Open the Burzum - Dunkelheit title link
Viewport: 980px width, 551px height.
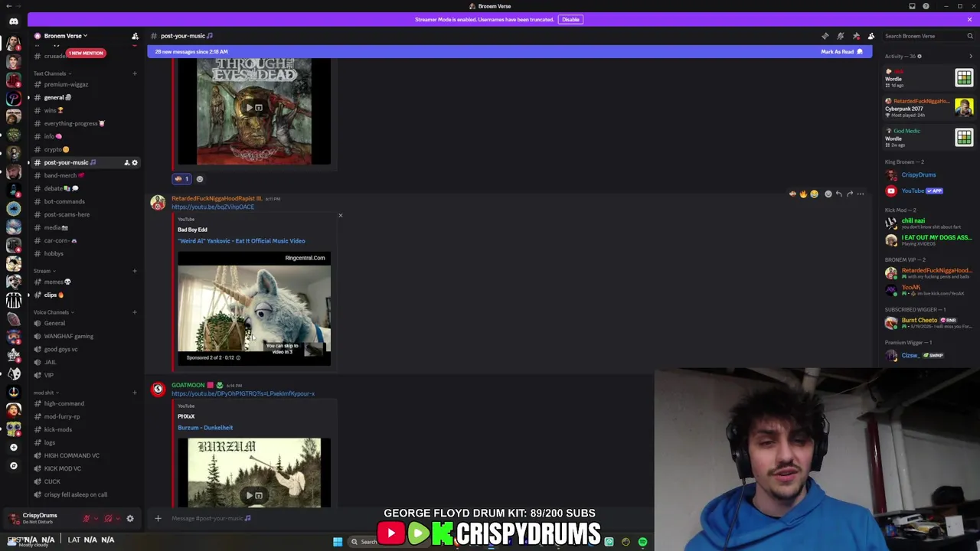[205, 428]
